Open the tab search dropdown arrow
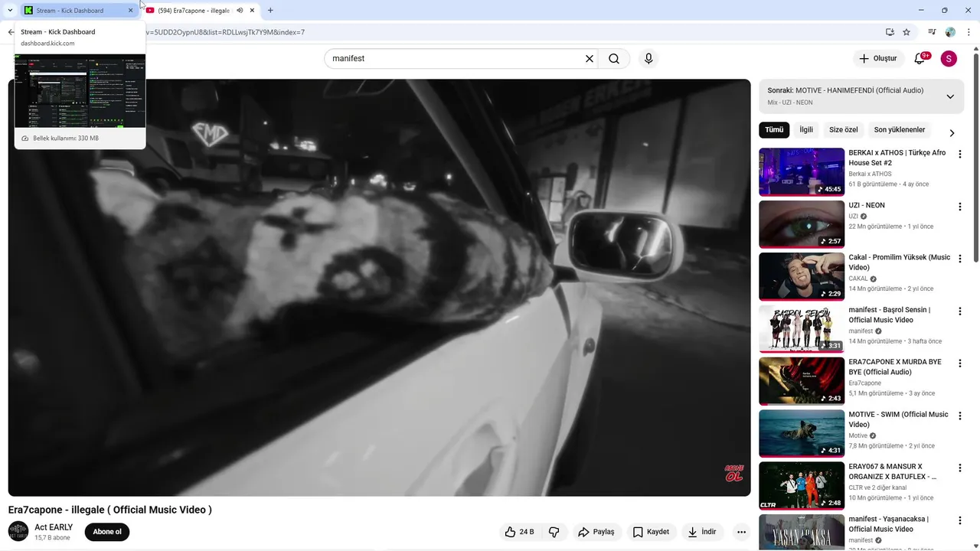The height and width of the screenshot is (551, 980). point(10,11)
